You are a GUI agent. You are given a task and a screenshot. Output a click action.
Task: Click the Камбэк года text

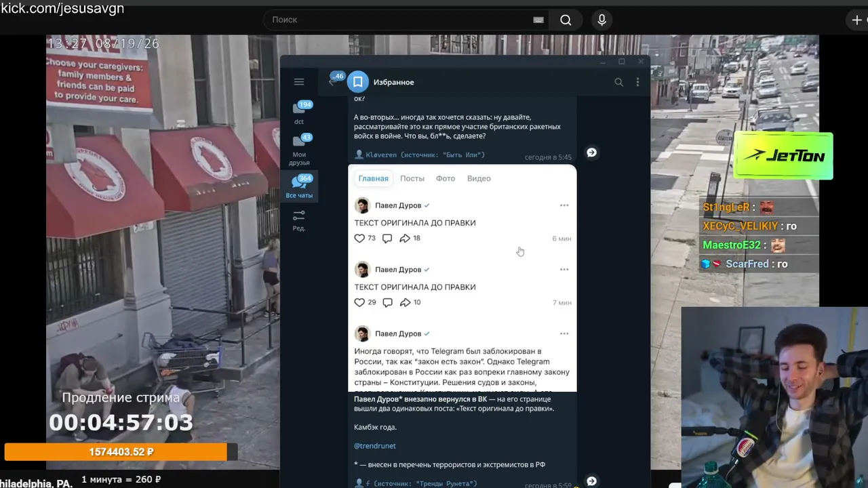375,428
